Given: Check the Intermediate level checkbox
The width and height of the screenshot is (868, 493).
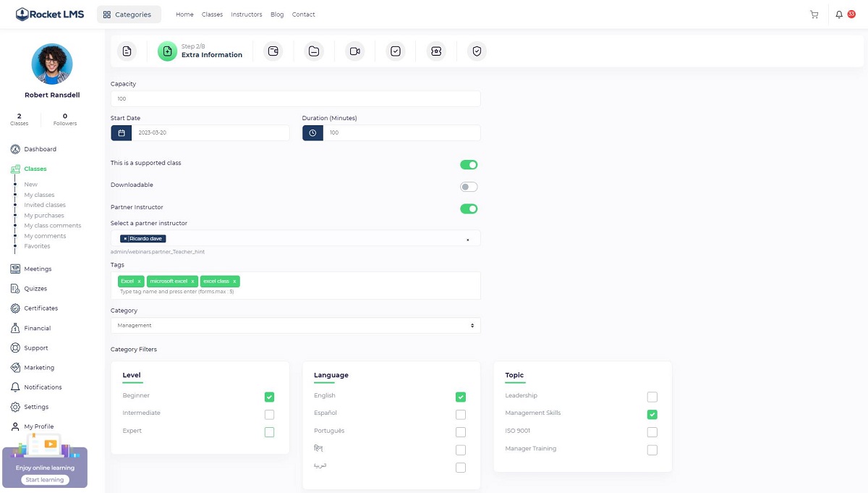Looking at the screenshot, I should click(x=269, y=415).
